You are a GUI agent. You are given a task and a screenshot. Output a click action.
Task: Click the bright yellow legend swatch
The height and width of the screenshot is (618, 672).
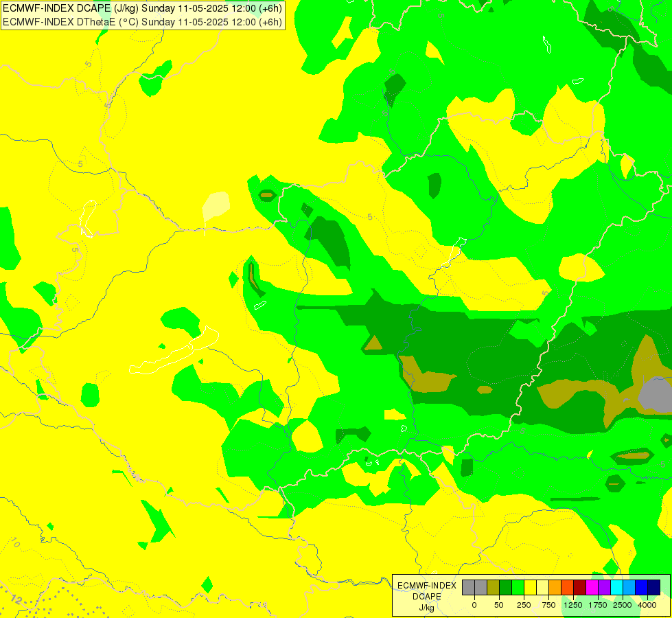(x=531, y=587)
